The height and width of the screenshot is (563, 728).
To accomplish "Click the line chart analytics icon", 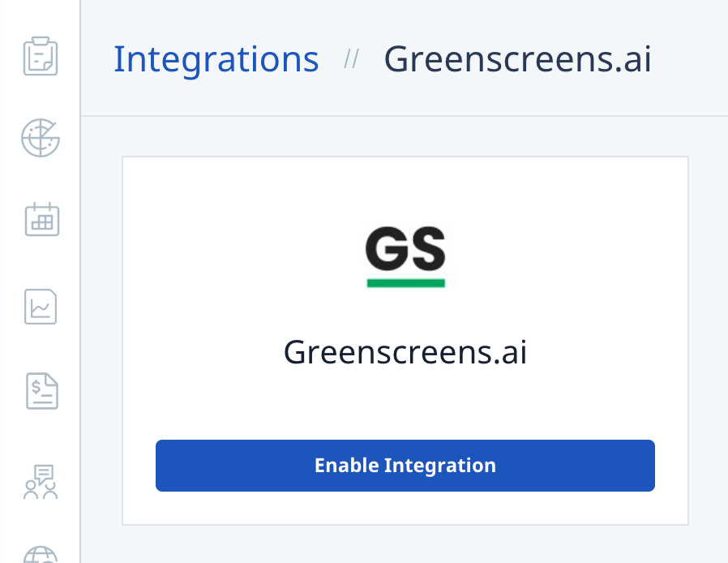I will coord(40,307).
